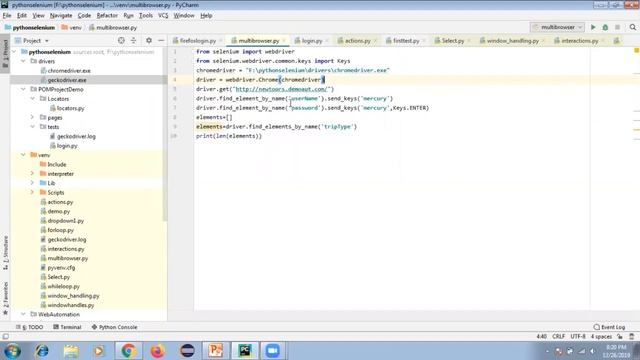
Task: Open the Refactor menu
Action: click(107, 16)
